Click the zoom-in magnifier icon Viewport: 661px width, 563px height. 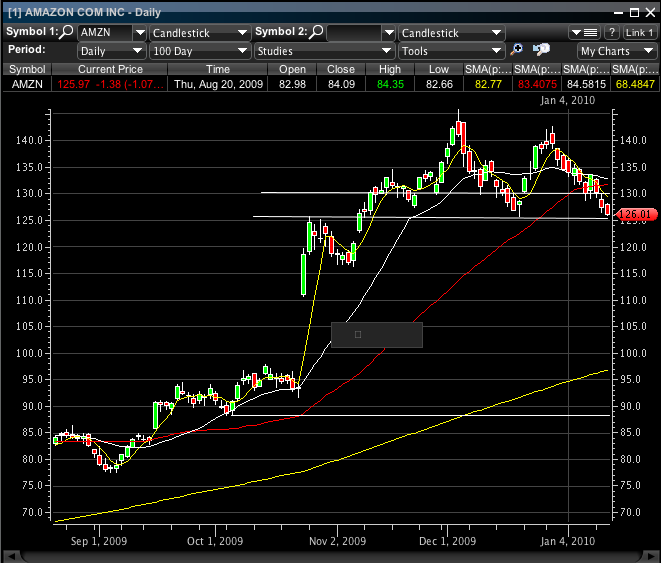click(517, 50)
